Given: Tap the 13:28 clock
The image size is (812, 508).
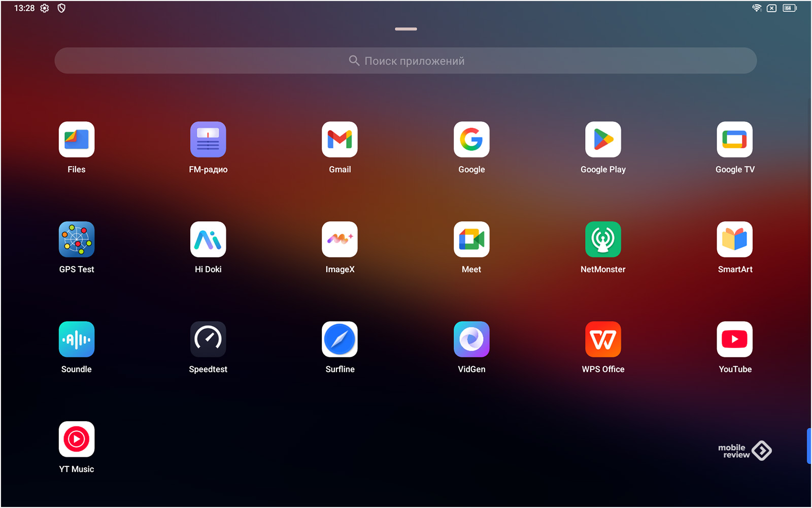Looking at the screenshot, I should pos(24,8).
